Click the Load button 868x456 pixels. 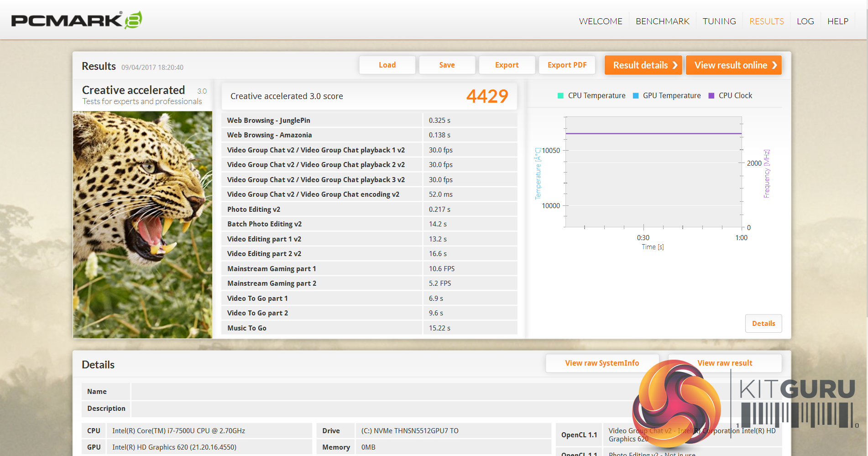(x=387, y=65)
